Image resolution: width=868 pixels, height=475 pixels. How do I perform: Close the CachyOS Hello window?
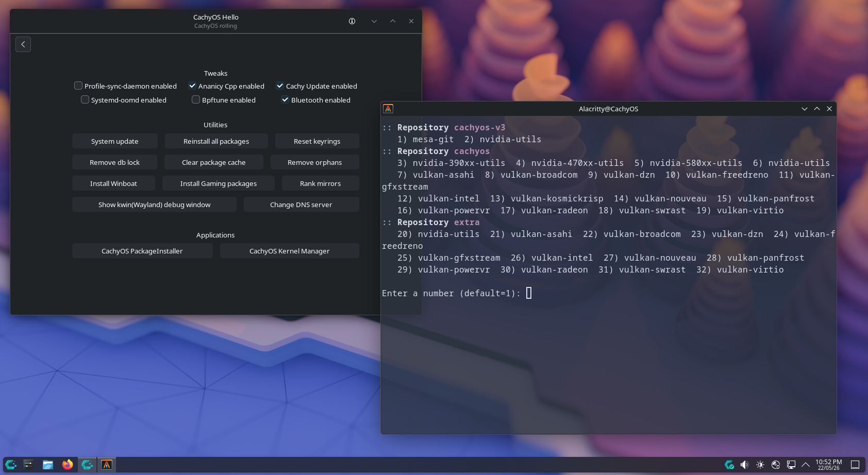pyautogui.click(x=411, y=21)
